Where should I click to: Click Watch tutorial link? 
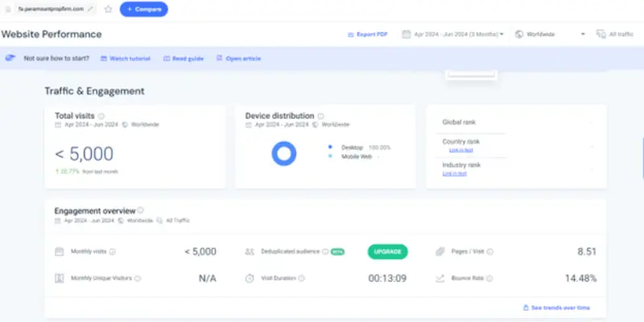(x=126, y=59)
